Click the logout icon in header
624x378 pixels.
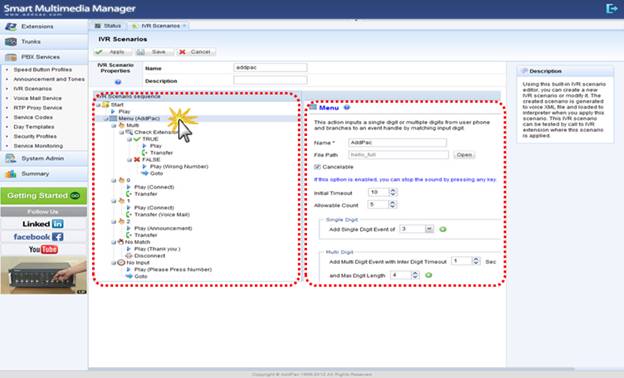point(611,8)
